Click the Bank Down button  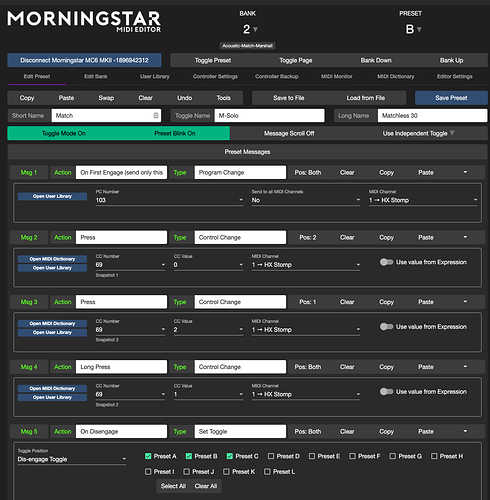[x=376, y=60]
